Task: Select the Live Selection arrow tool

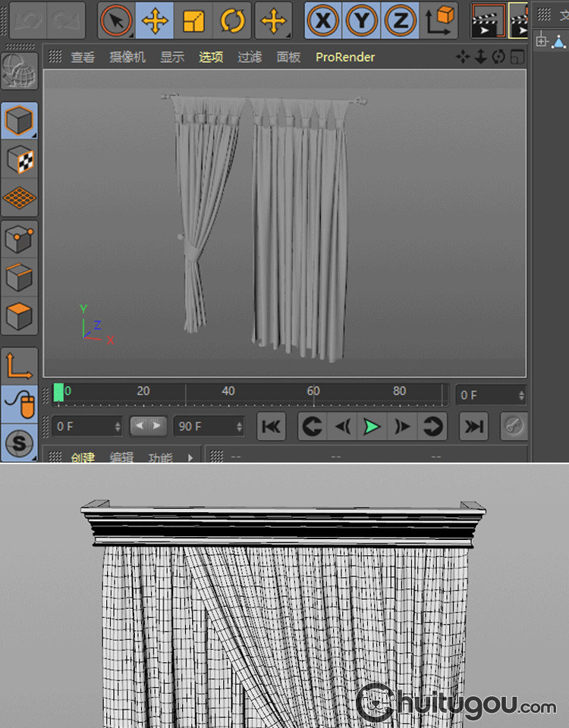Action: tap(116, 20)
